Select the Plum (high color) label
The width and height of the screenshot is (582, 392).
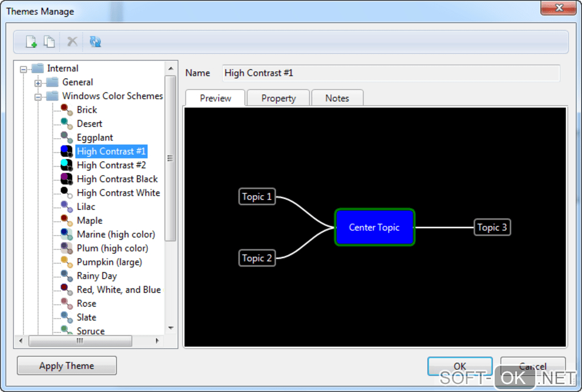tap(112, 248)
